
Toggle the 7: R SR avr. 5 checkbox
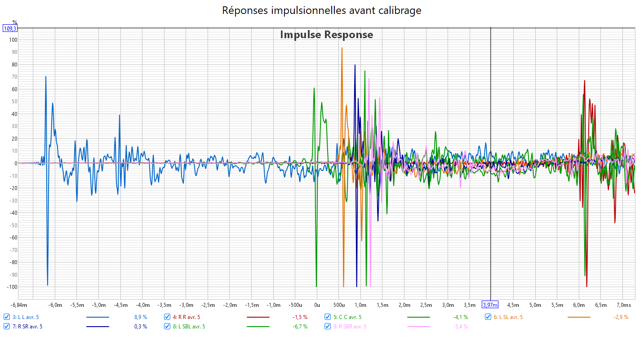(7, 327)
